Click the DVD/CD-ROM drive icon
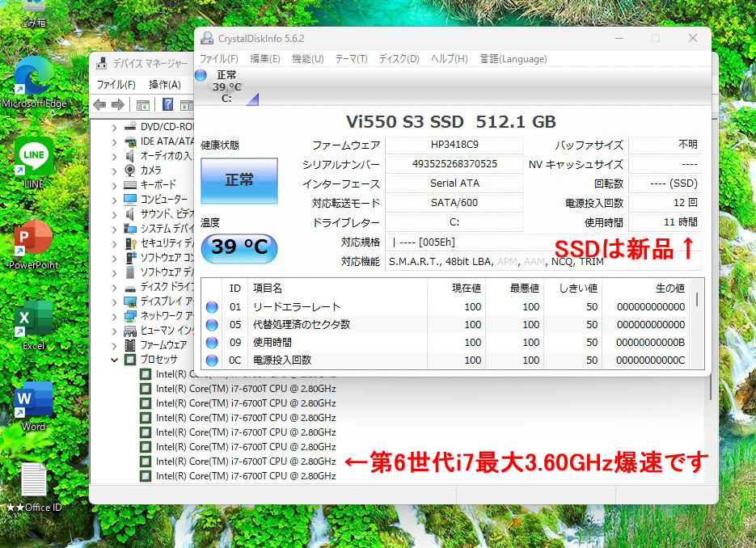The width and height of the screenshot is (756, 548). pos(130,126)
